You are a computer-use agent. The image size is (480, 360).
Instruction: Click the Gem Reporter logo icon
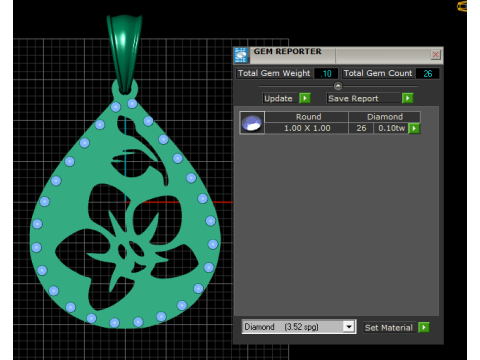[241, 55]
